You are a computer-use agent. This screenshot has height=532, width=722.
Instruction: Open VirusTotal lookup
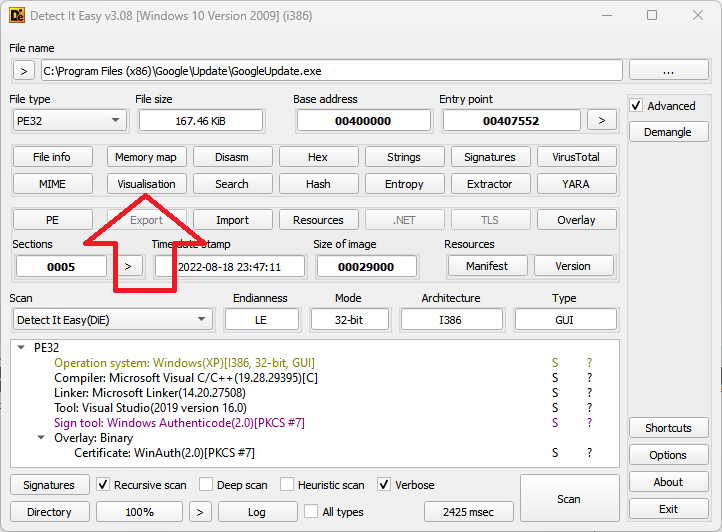[x=576, y=157]
